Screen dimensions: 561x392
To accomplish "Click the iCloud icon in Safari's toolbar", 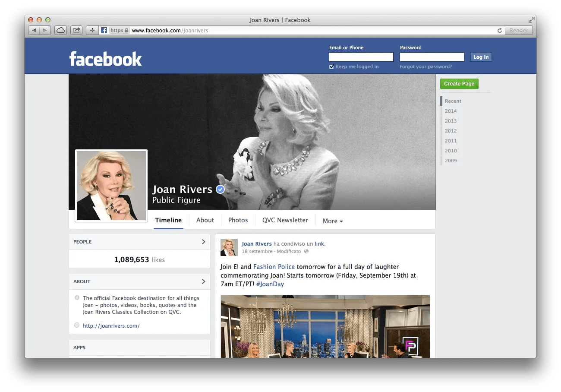I will pos(60,30).
